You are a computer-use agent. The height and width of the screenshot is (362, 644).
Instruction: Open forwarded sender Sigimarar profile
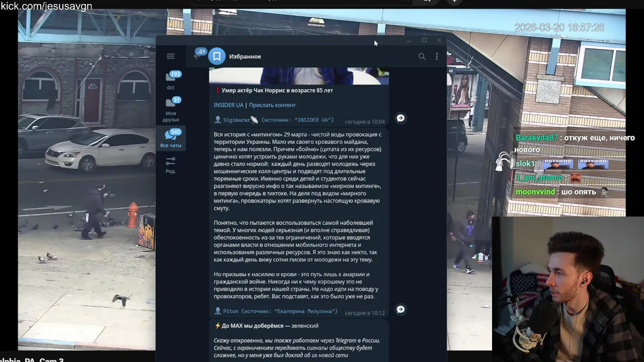[236, 120]
